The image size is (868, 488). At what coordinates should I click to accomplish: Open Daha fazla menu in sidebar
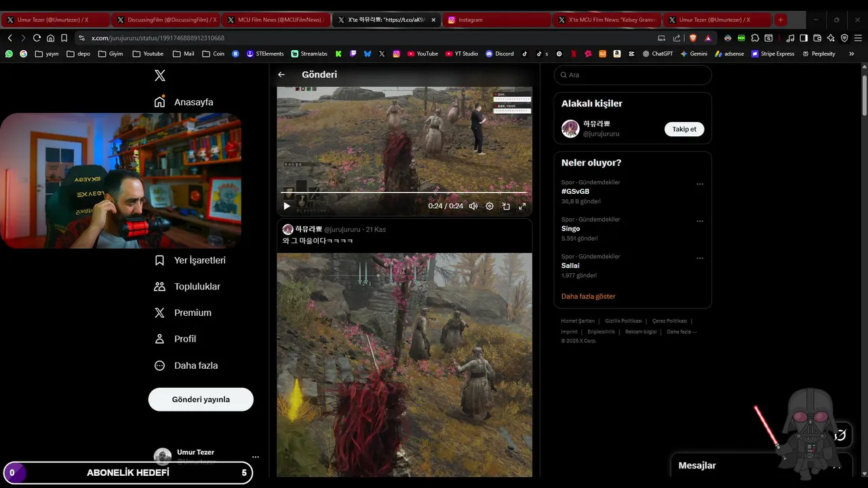pos(186,365)
